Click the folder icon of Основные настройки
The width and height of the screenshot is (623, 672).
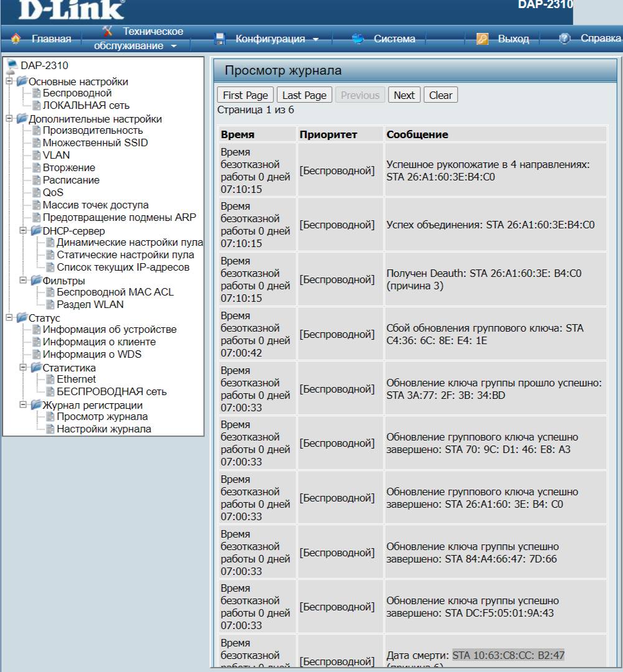tap(22, 82)
